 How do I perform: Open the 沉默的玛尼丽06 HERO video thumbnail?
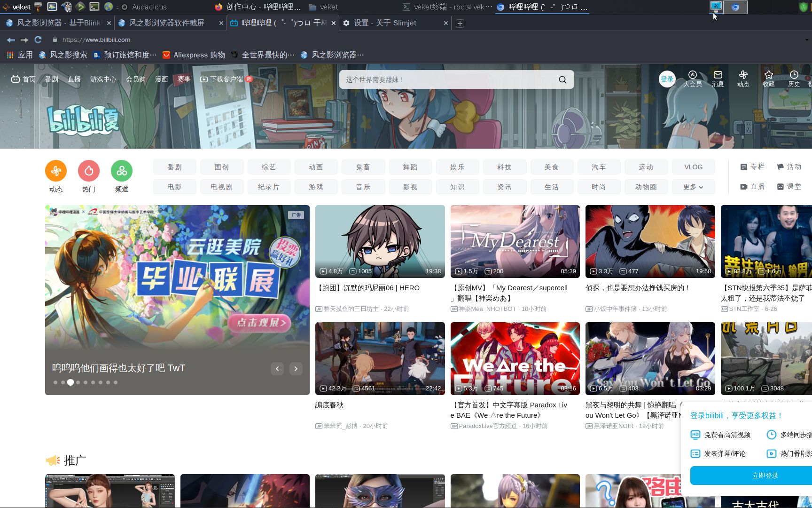point(380,241)
